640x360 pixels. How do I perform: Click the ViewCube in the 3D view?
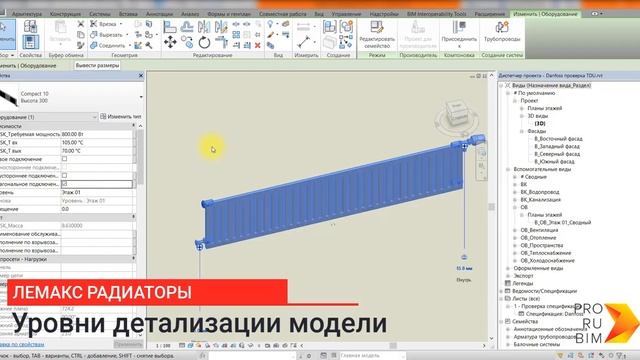pyautogui.click(x=457, y=114)
